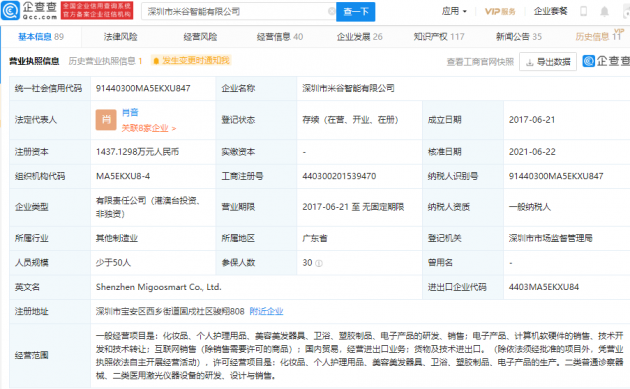Open notifications via the bell icon
The height and width of the screenshot is (389, 630).
[604, 11]
